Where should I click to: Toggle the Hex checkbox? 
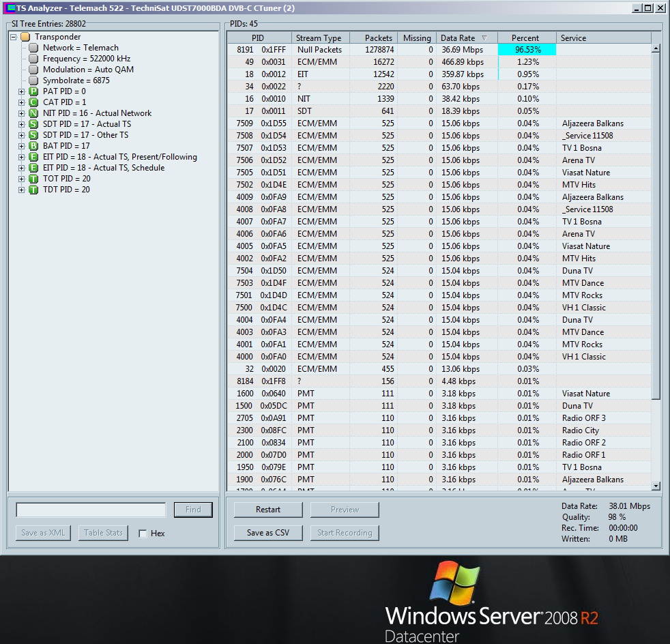(x=143, y=533)
